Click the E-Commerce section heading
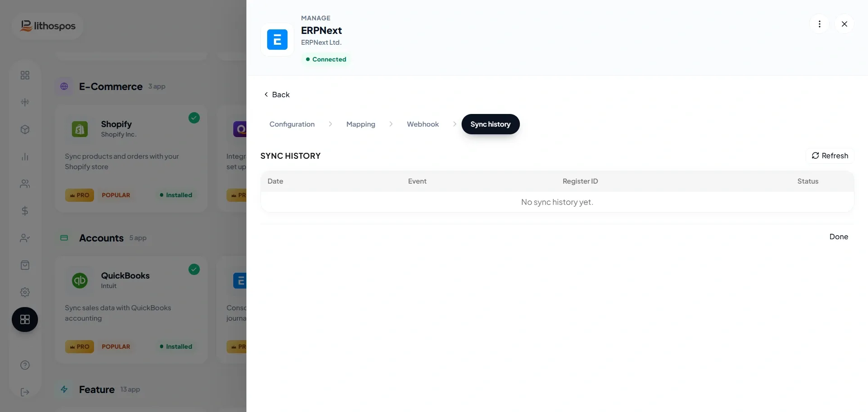Image resolution: width=868 pixels, height=412 pixels. 111,86
